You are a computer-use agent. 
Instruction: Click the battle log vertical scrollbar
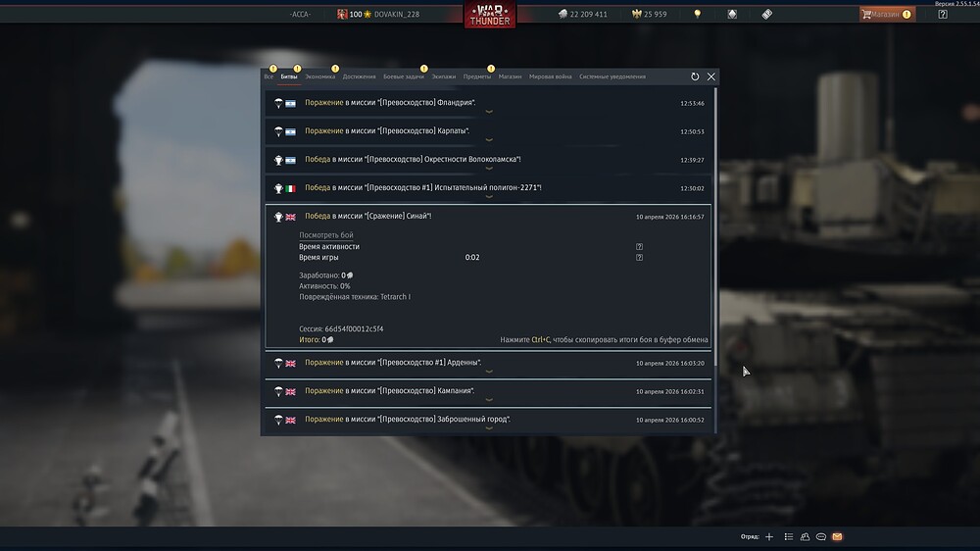[716, 225]
